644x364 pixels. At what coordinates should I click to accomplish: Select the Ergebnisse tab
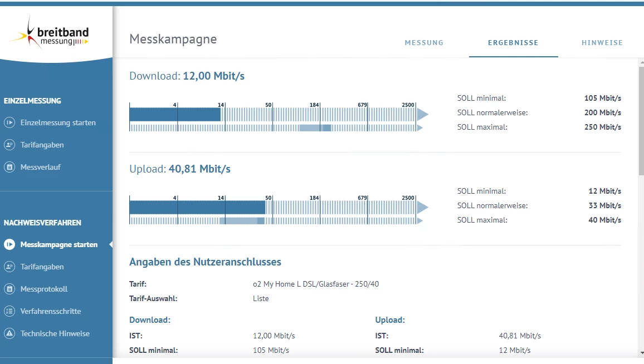pyautogui.click(x=513, y=42)
